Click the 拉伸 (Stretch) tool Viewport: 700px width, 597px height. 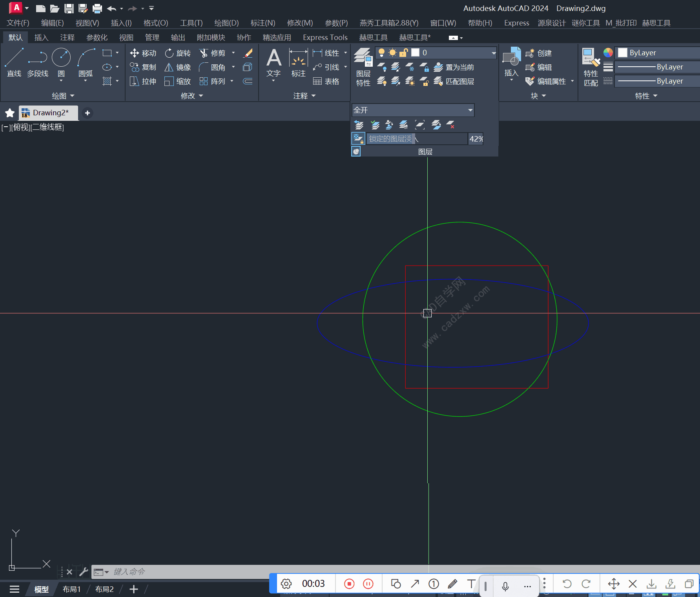click(x=143, y=81)
